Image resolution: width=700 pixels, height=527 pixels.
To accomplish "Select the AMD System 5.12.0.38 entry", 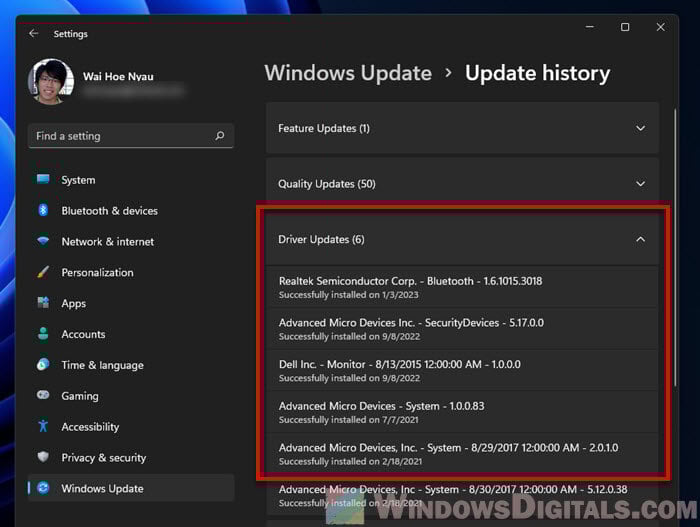I will 462,496.
